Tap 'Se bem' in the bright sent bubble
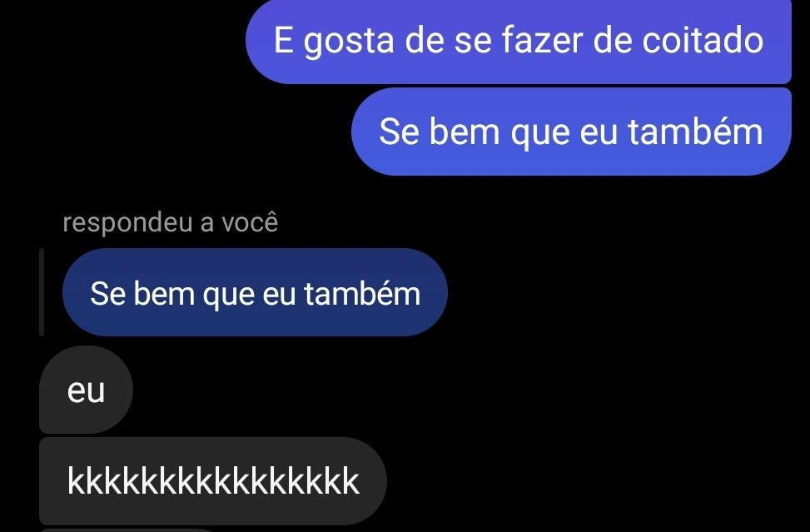Image resolution: width=810 pixels, height=532 pixels. click(440, 132)
